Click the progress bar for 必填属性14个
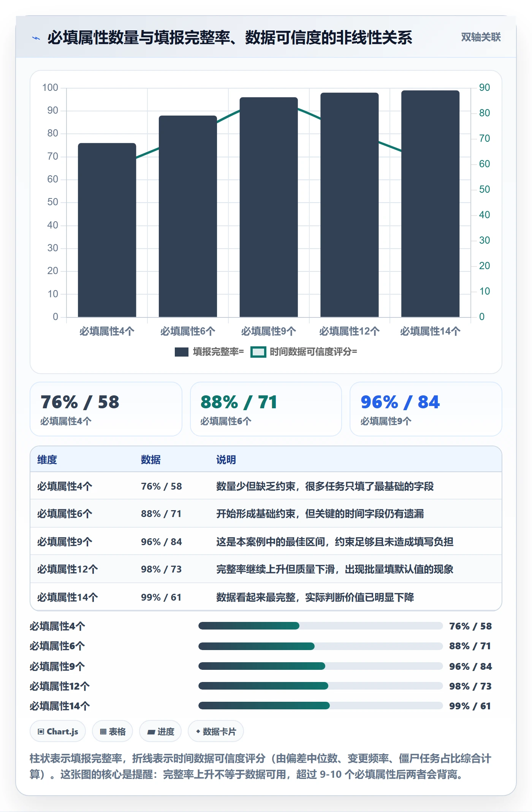 (320, 706)
